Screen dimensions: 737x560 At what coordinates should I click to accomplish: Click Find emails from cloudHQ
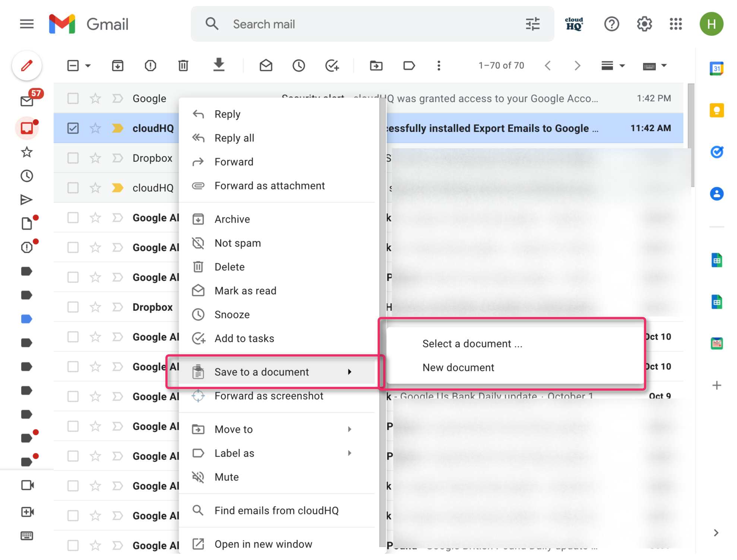(277, 510)
